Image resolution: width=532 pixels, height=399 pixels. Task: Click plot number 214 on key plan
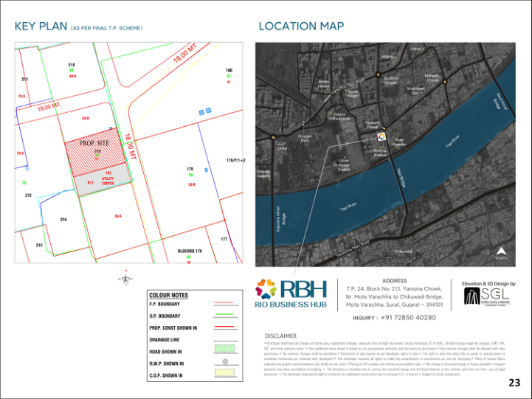63,220
